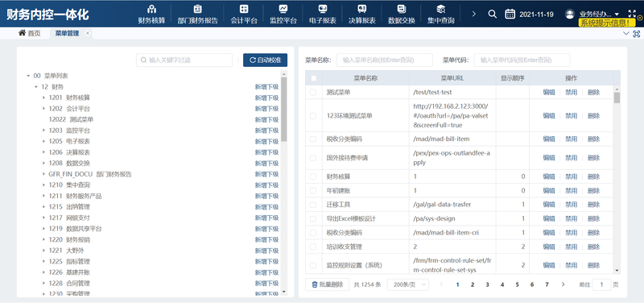
Task: Click the 前往 page number input
Action: click(x=601, y=284)
